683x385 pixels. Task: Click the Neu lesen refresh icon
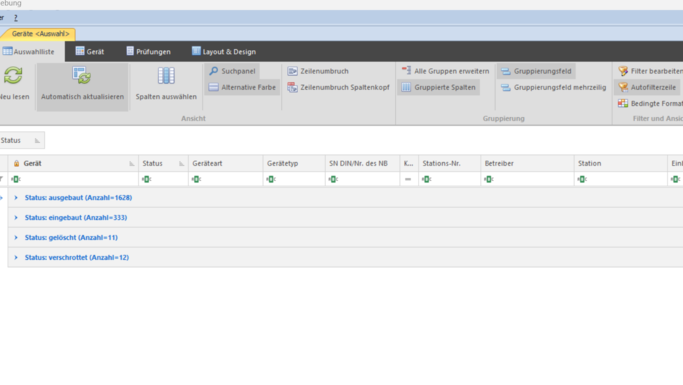(x=13, y=76)
